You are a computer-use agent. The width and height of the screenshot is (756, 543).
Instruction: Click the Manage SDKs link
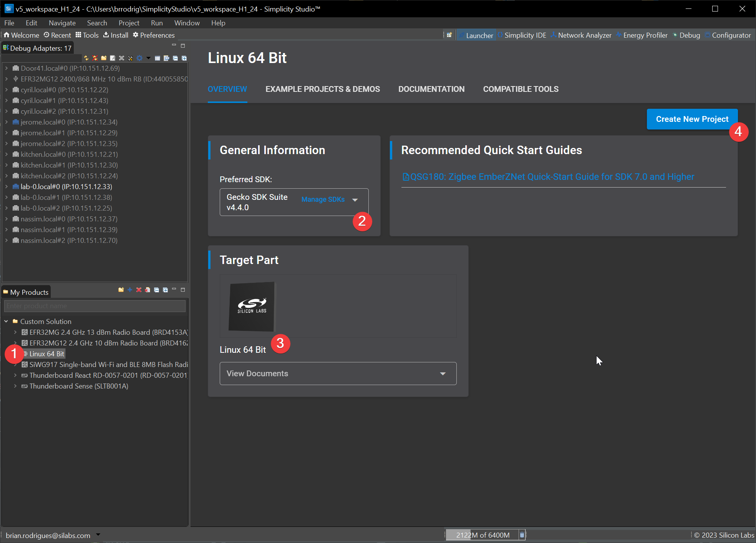[323, 199]
